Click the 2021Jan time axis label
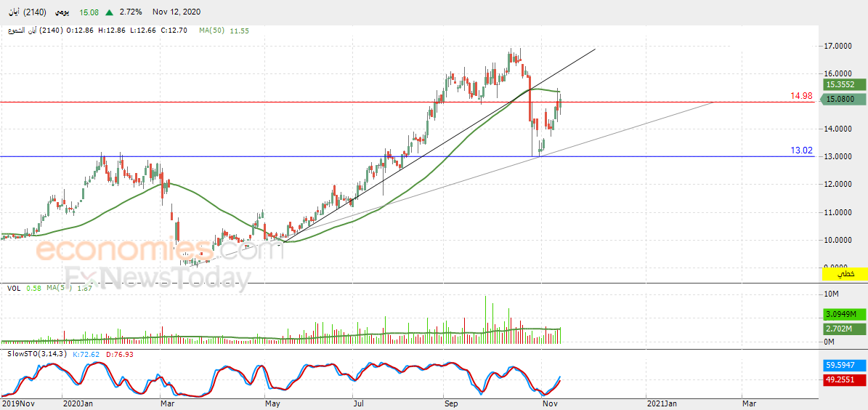This screenshot has width=868, height=410. point(662,404)
